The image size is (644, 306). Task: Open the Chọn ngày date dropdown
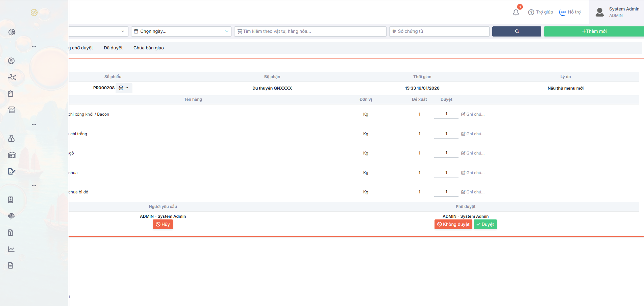click(181, 31)
